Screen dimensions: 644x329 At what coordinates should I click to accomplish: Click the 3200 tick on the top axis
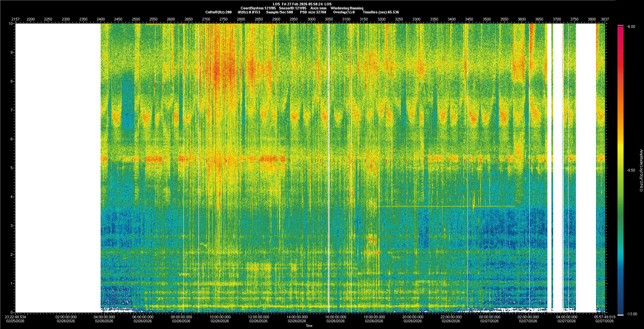[381, 19]
